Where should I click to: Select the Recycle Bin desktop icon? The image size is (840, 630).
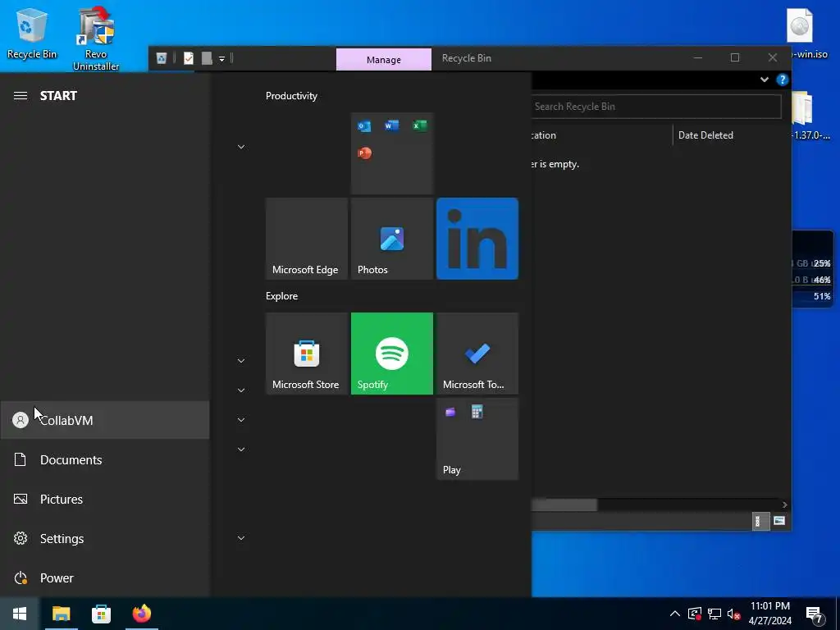pos(32,33)
